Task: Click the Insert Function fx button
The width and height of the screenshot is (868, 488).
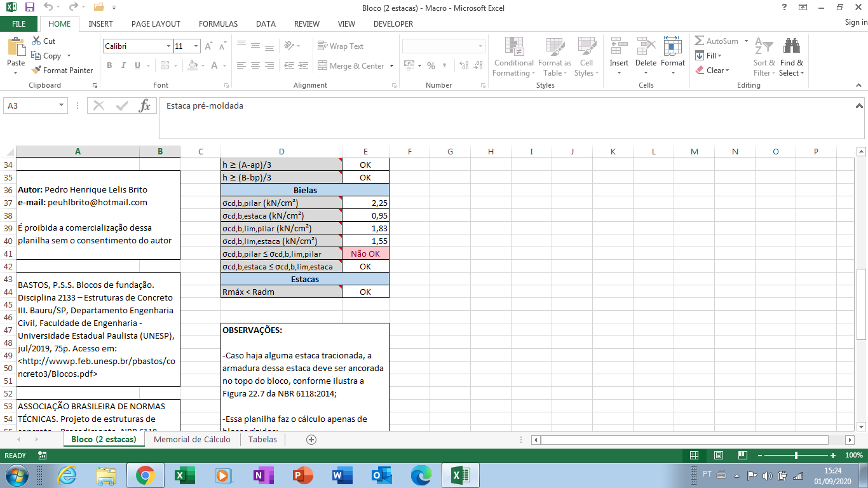Action: click(145, 105)
